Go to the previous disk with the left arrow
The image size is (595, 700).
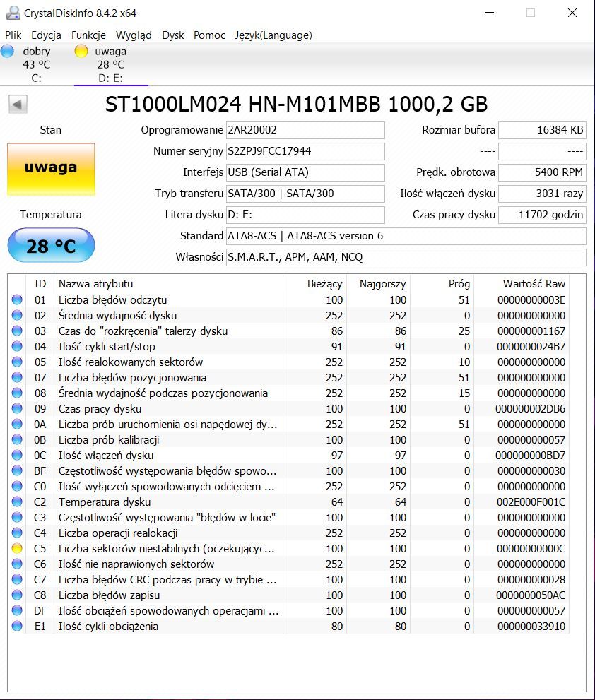(18, 105)
